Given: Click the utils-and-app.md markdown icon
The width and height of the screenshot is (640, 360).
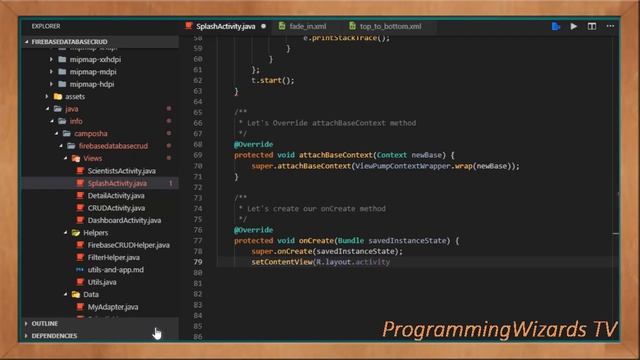Looking at the screenshot, I should tap(80, 270).
